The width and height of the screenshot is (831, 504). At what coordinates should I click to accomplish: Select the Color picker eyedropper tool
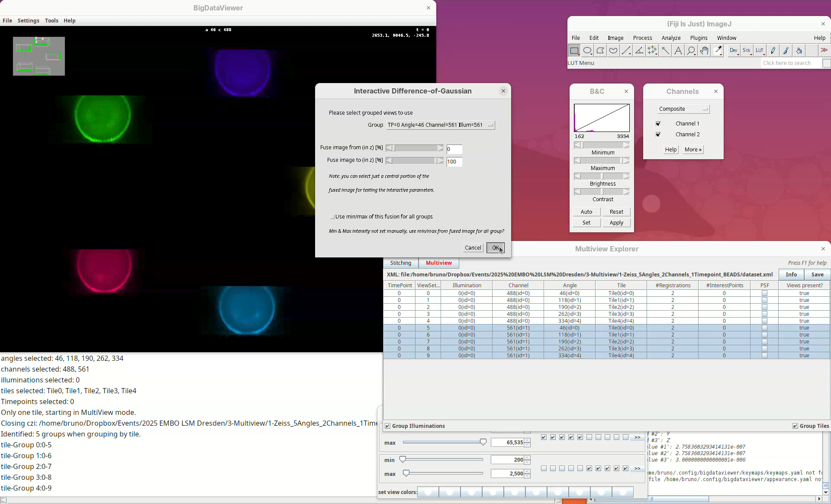[718, 51]
